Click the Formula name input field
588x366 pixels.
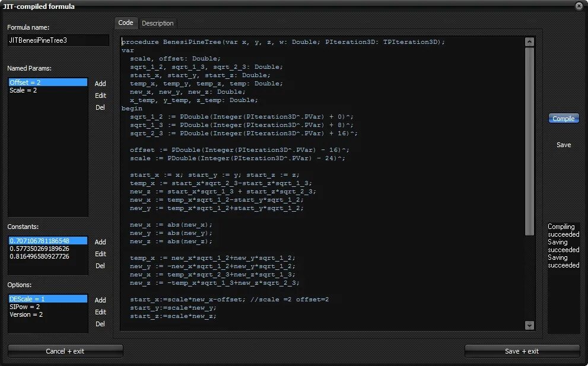pyautogui.click(x=58, y=40)
